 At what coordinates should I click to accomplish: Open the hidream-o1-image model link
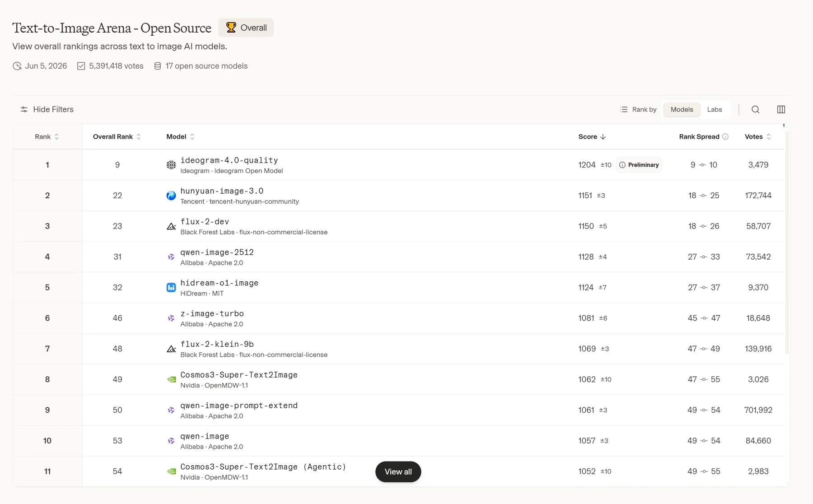220,283
